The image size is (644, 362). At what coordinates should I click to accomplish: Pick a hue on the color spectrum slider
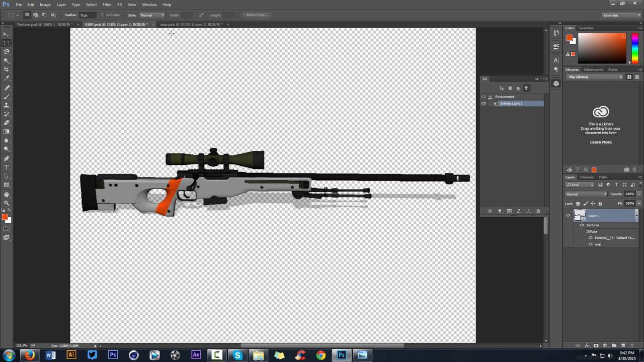point(635,48)
